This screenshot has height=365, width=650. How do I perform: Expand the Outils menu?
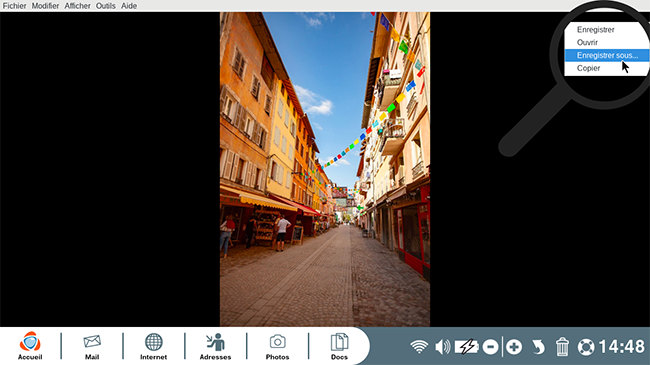pyautogui.click(x=106, y=6)
